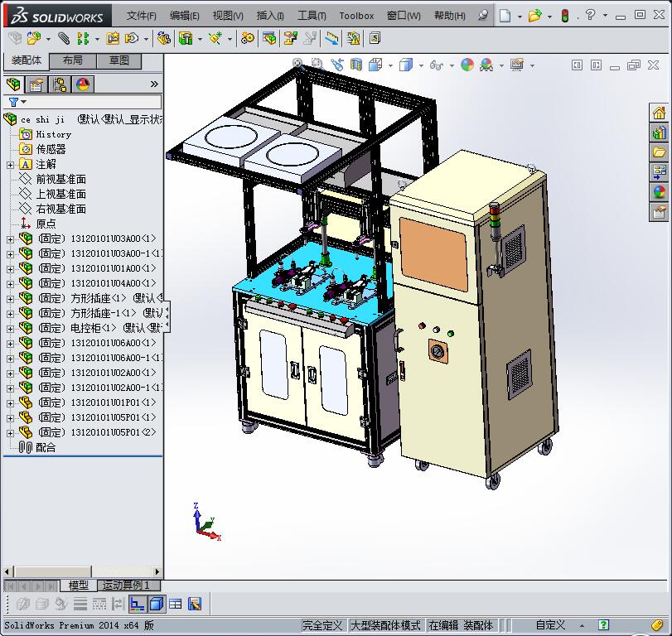This screenshot has height=636, width=672.
Task: Toggle the shaded cube button in bottom toolbar
Action: [x=157, y=605]
